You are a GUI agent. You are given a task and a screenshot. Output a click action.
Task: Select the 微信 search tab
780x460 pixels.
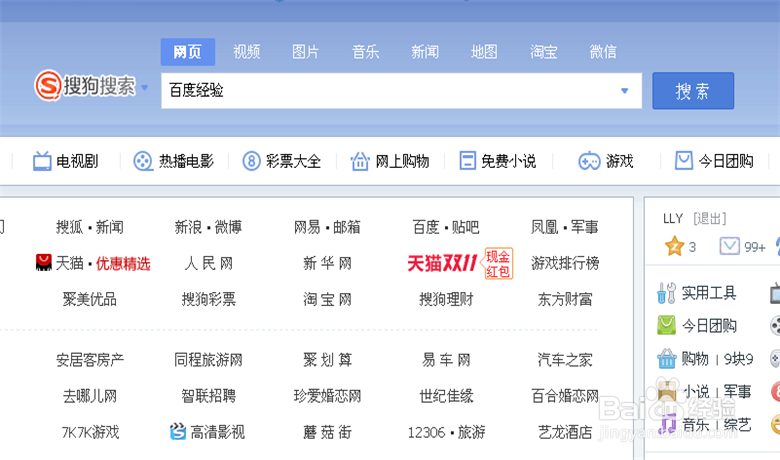(603, 52)
